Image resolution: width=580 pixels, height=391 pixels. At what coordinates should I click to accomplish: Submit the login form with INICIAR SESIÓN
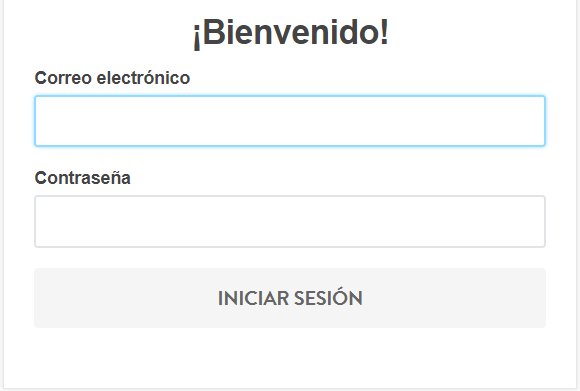click(x=290, y=298)
